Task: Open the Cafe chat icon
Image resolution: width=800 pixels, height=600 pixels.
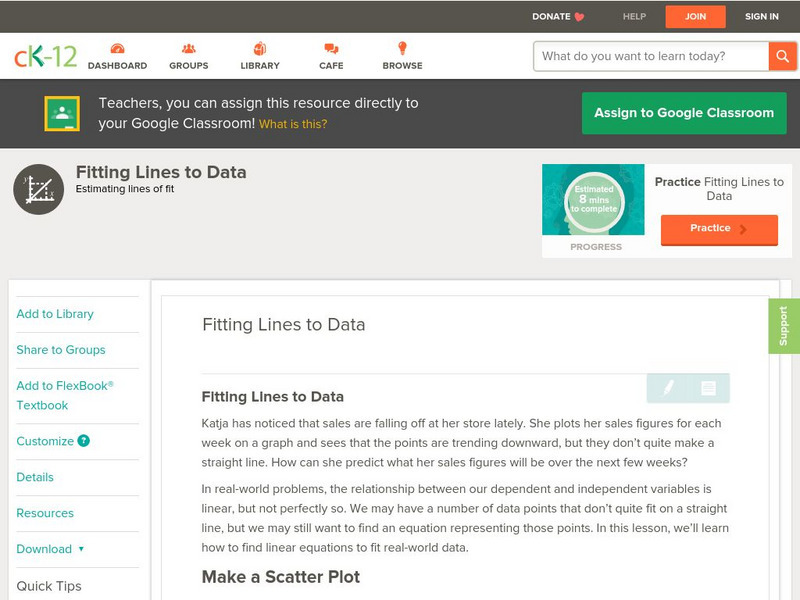Action: pyautogui.click(x=331, y=49)
